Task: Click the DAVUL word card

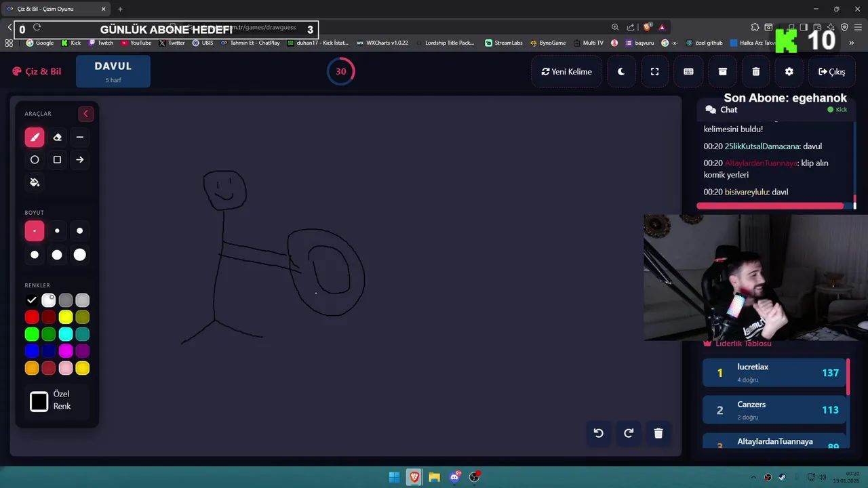Action: pyautogui.click(x=113, y=71)
